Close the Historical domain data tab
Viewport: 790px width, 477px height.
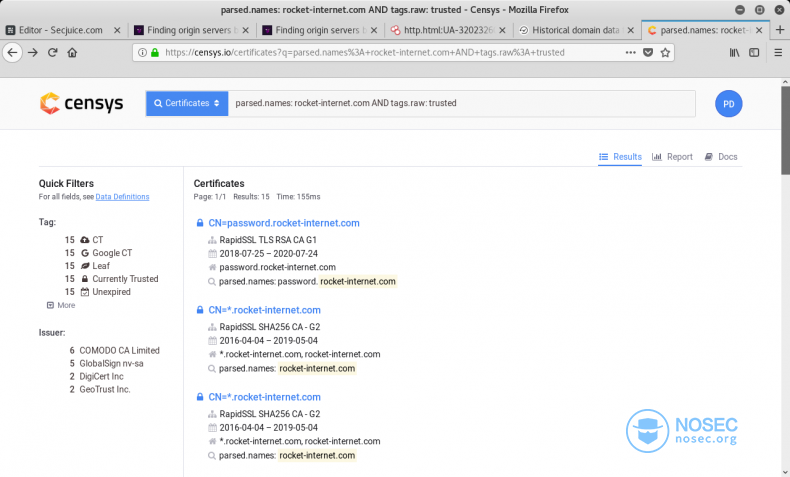630,30
